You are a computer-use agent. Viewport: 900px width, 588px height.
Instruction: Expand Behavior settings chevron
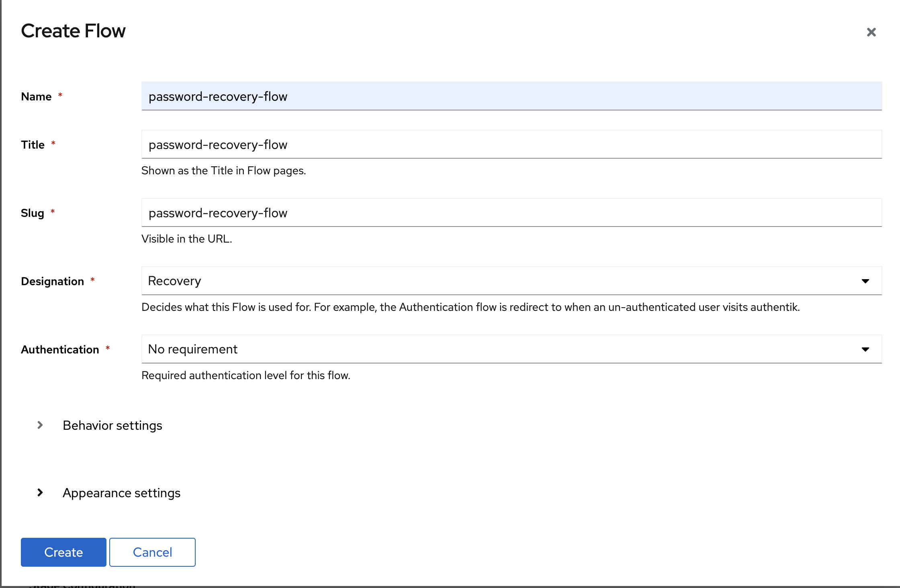click(40, 425)
